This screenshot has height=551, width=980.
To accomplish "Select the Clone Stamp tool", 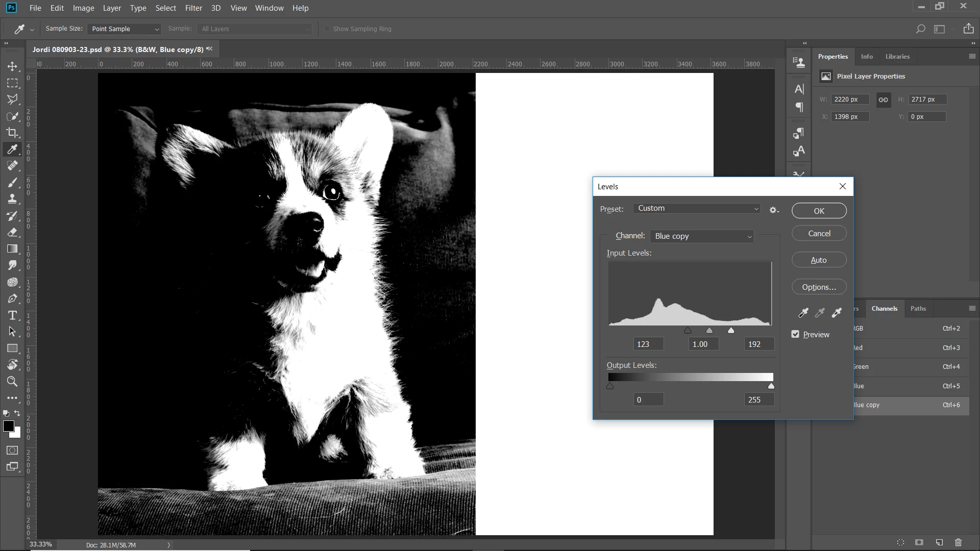I will click(x=12, y=199).
